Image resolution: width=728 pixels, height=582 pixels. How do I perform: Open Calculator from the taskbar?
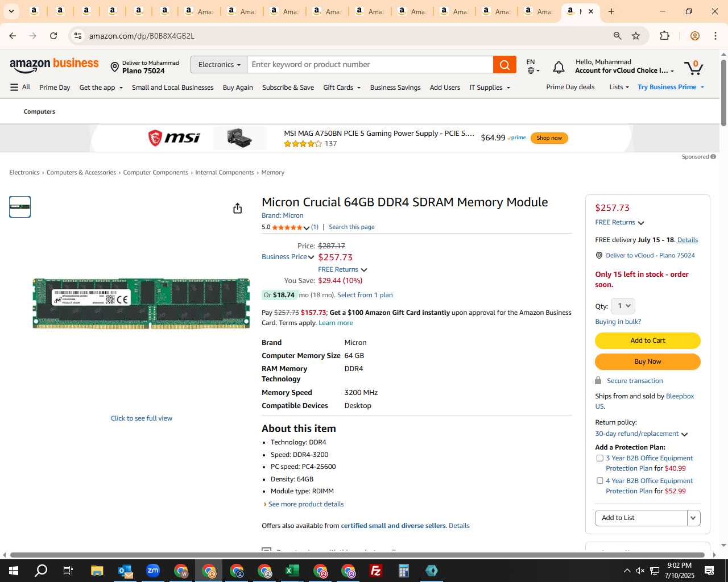coord(403,571)
